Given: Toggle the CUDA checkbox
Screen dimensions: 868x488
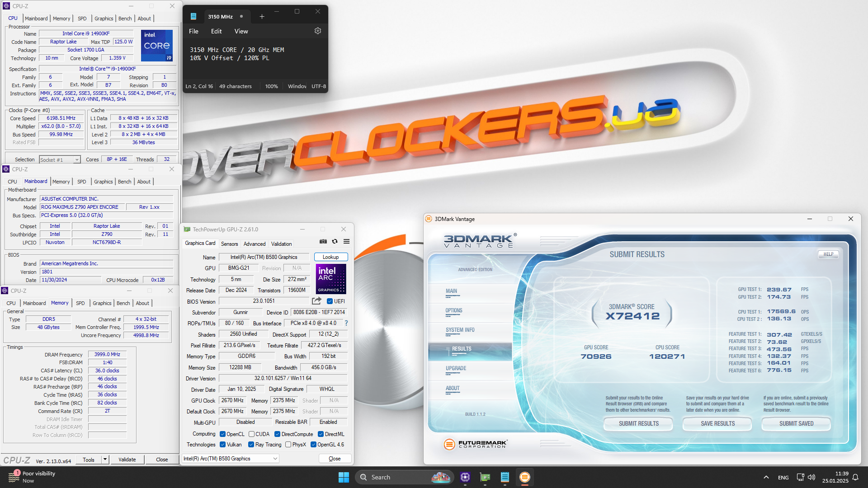Looking at the screenshot, I should pos(251,434).
